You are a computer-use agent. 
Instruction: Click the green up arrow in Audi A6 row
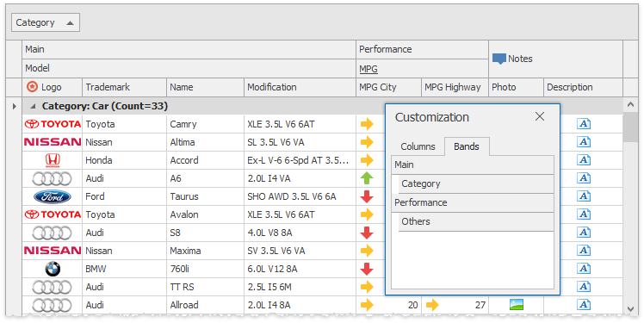(x=367, y=178)
